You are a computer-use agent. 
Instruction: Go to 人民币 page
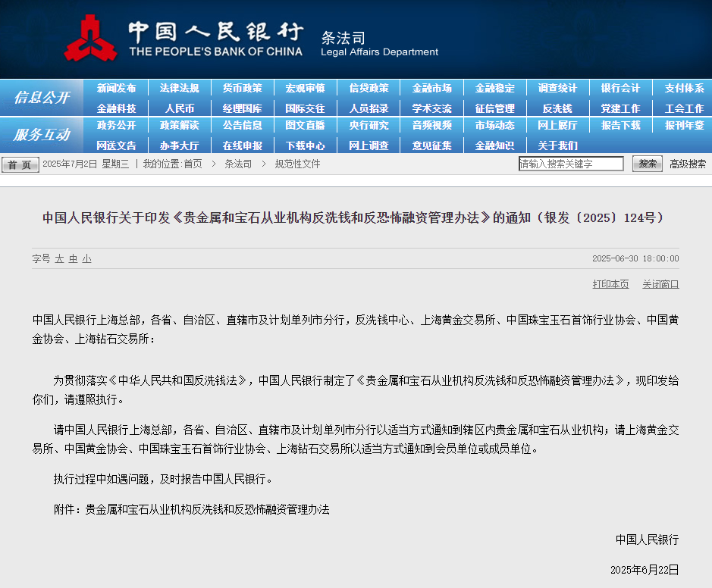tap(180, 108)
